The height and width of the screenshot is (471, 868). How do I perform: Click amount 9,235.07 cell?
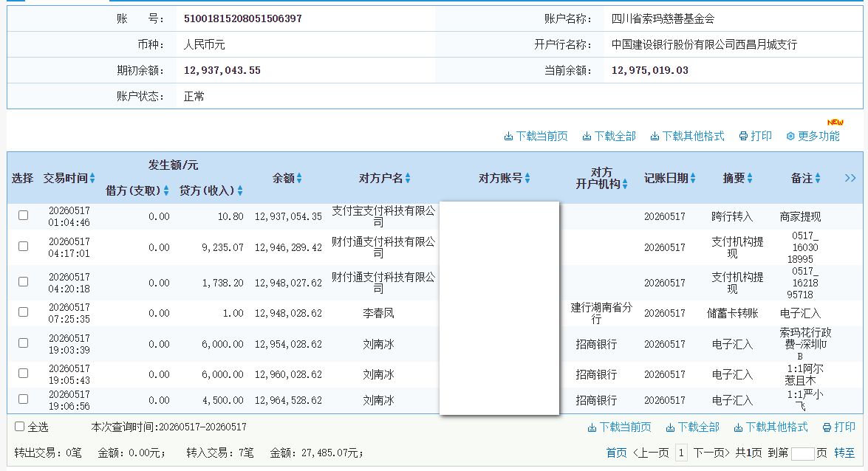pos(222,247)
